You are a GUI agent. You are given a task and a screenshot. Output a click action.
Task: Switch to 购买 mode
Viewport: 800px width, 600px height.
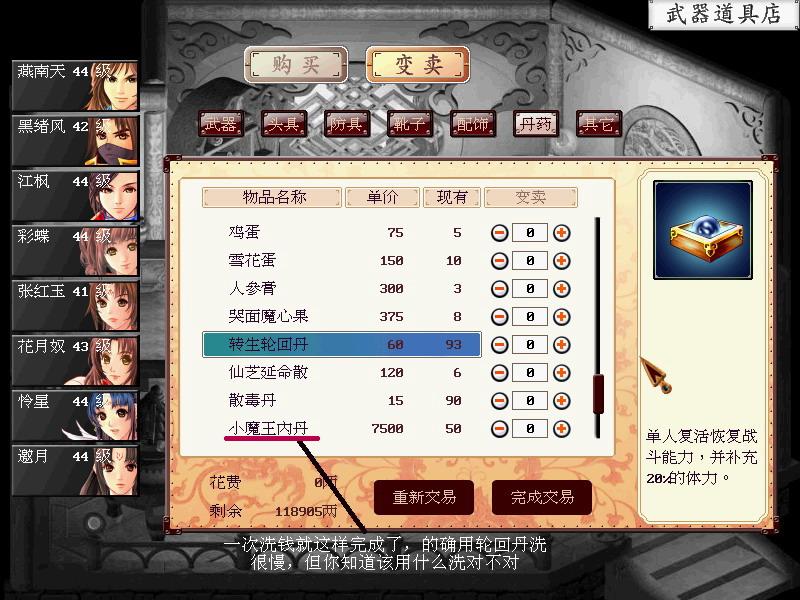tap(296, 65)
